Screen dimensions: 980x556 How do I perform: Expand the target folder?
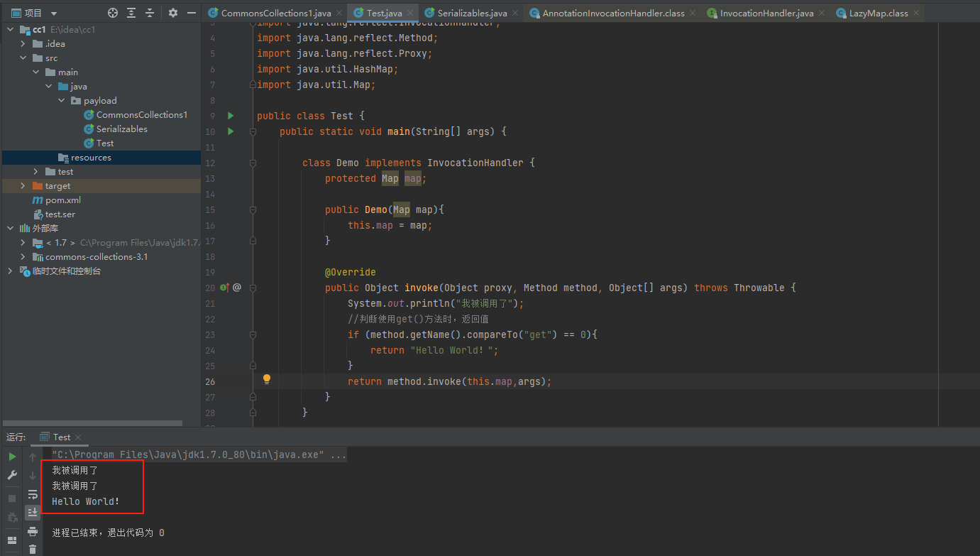[x=23, y=186]
